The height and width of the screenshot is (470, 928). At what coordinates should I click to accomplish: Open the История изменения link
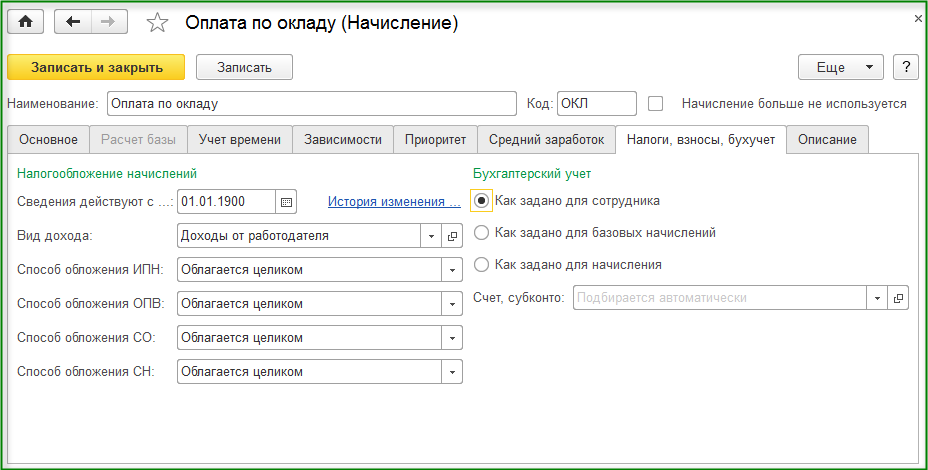[387, 202]
